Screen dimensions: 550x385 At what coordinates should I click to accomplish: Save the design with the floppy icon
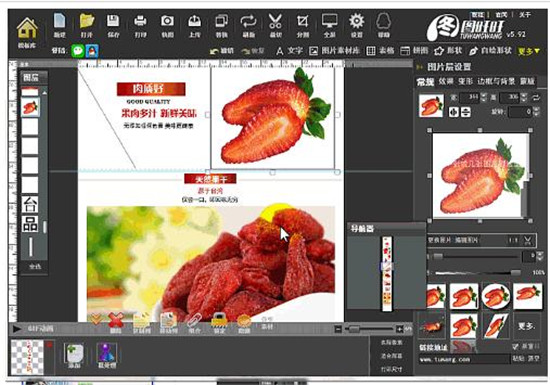click(x=113, y=25)
